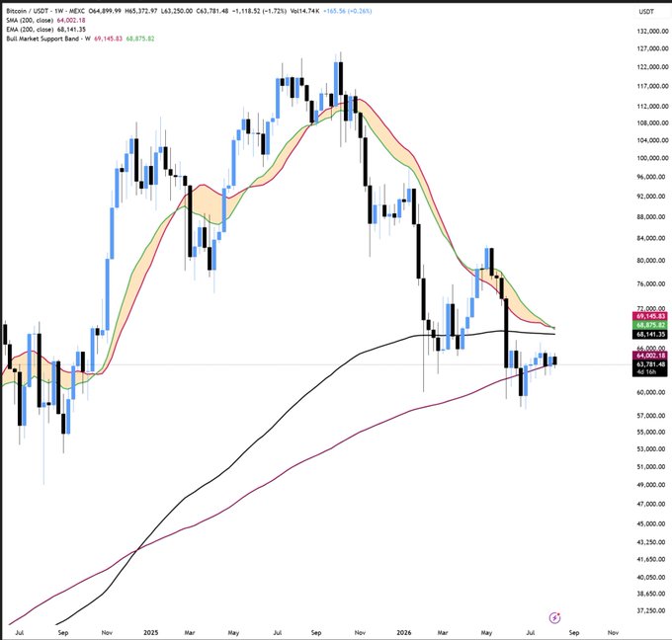Select the Bitcoin / USDT symbol title

(27, 11)
